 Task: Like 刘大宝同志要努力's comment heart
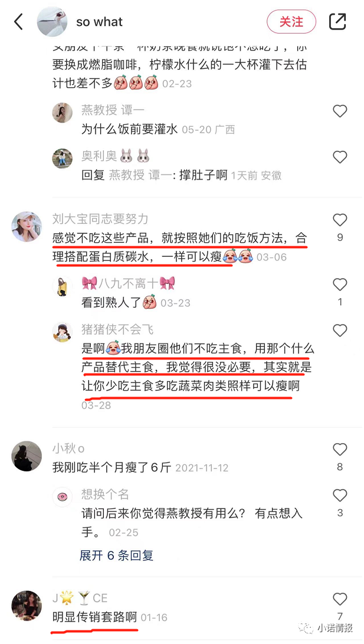pos(340,220)
